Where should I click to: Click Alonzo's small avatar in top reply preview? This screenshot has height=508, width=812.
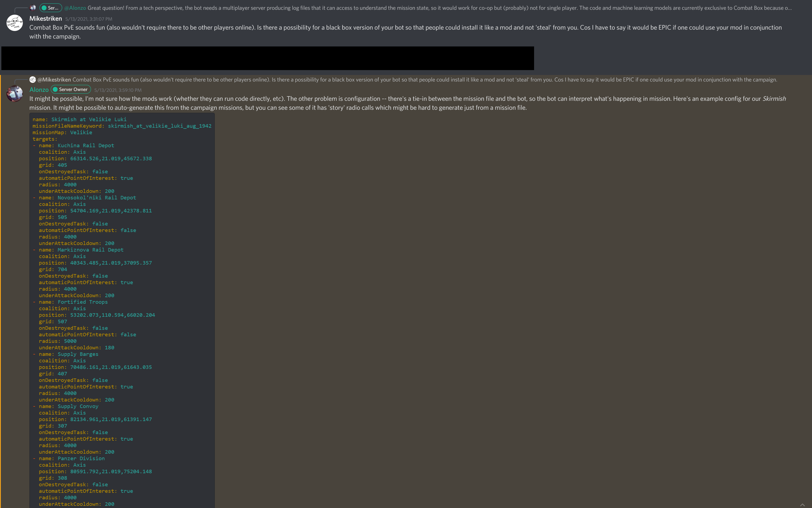(33, 8)
